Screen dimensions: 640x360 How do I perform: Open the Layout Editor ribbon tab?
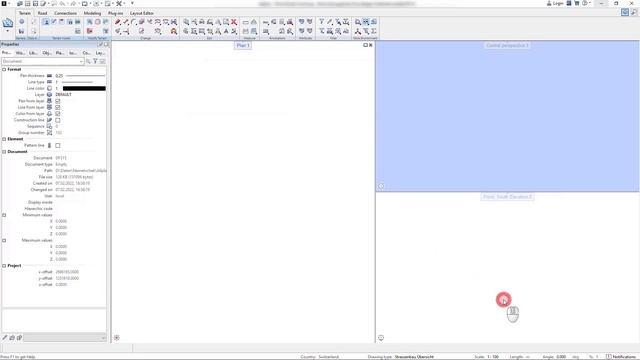(x=142, y=13)
